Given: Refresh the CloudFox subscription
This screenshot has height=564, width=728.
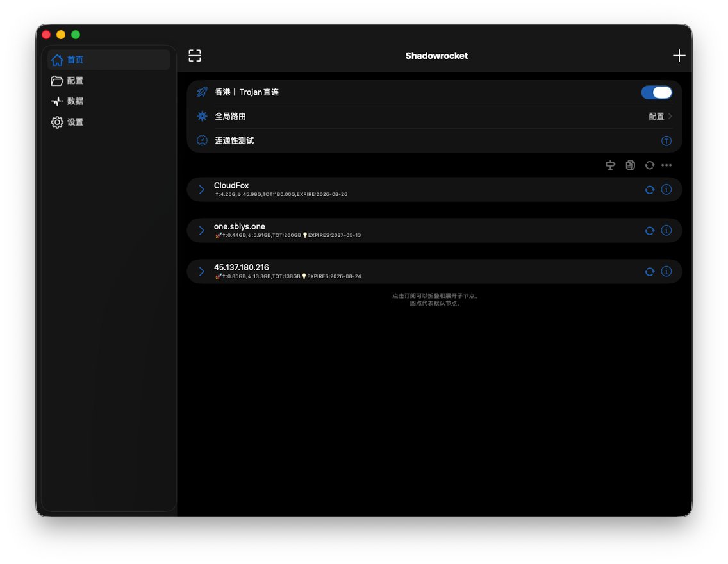Looking at the screenshot, I should pos(650,190).
